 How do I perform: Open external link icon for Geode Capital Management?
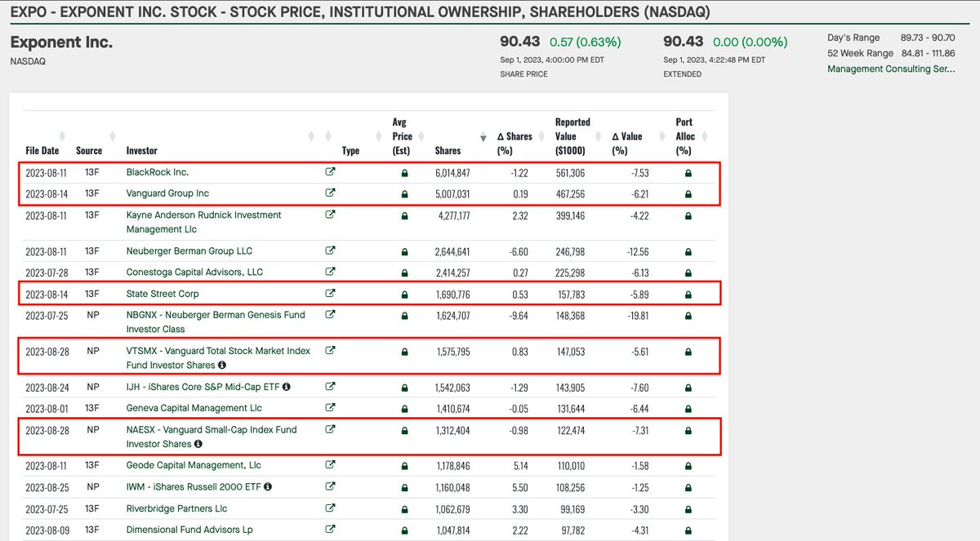330,465
